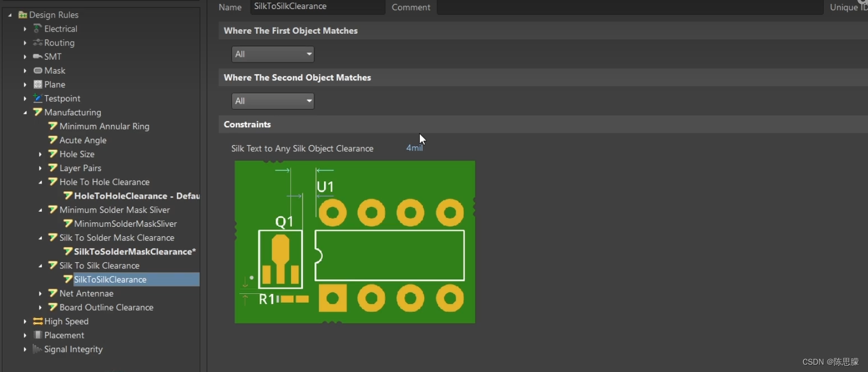868x372 pixels.
Task: Expand the Routing rules branch
Action: point(25,43)
